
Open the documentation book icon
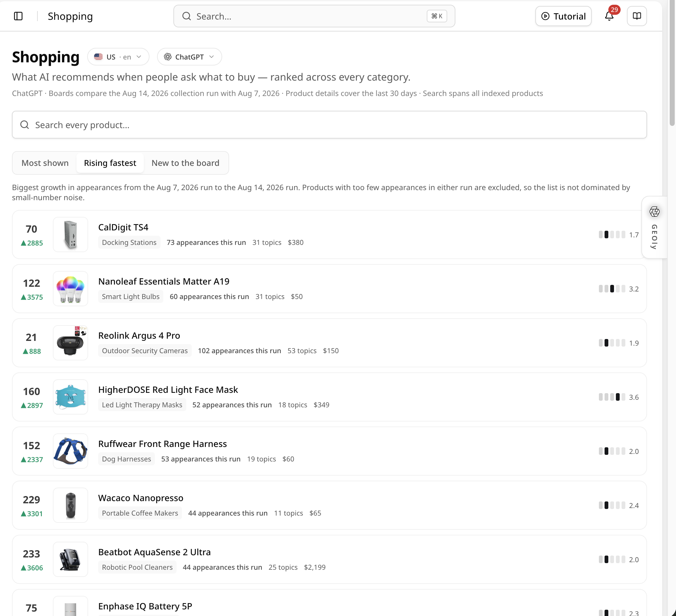click(x=637, y=16)
